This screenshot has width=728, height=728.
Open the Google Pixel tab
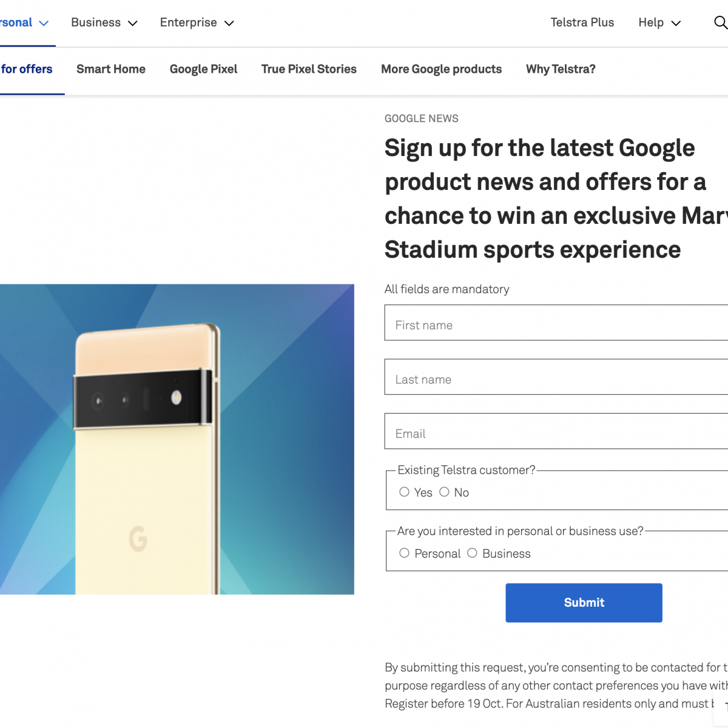(x=203, y=69)
